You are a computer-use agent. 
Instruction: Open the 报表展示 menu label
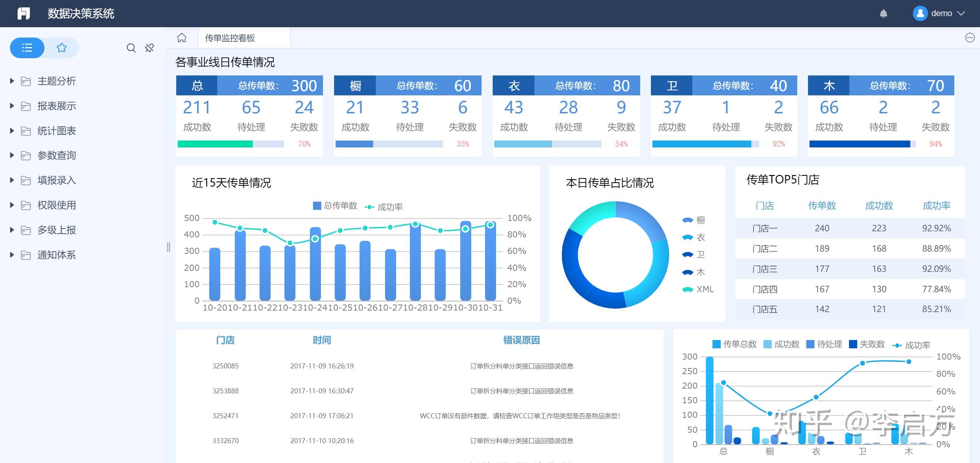(x=57, y=106)
